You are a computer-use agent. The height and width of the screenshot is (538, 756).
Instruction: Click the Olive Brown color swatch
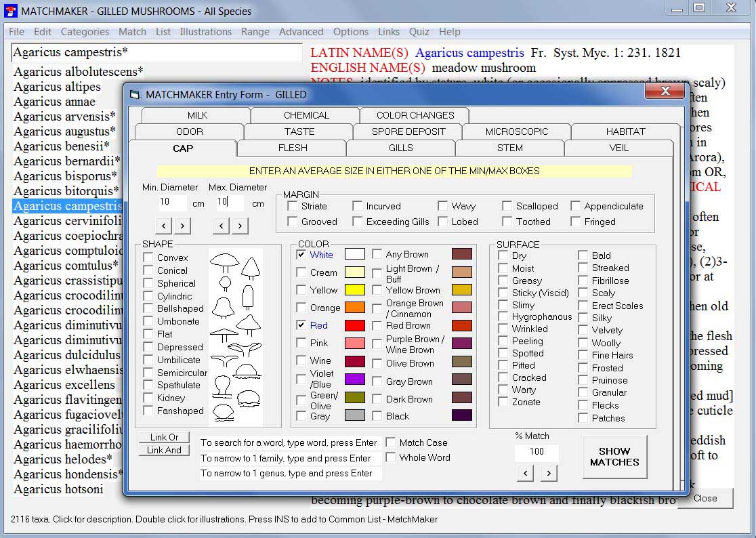[462, 362]
